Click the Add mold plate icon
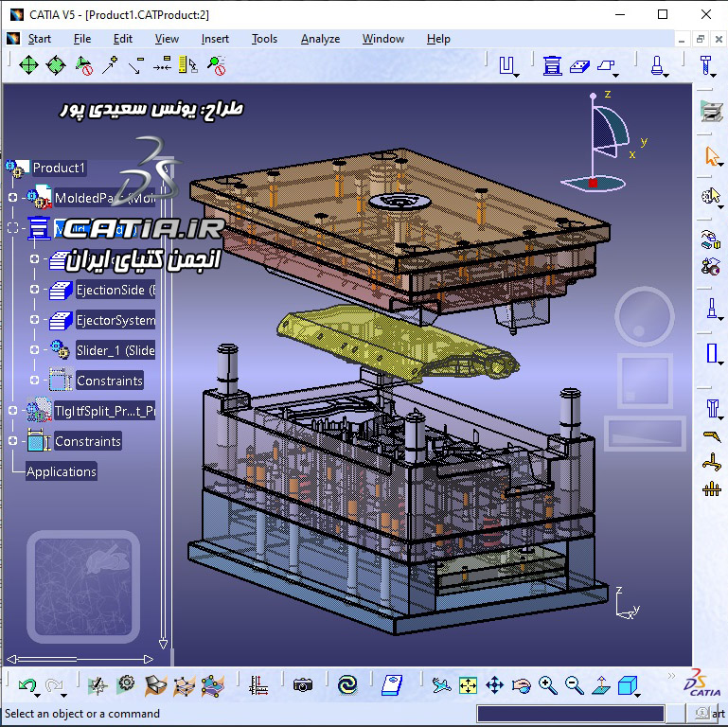 [x=579, y=66]
